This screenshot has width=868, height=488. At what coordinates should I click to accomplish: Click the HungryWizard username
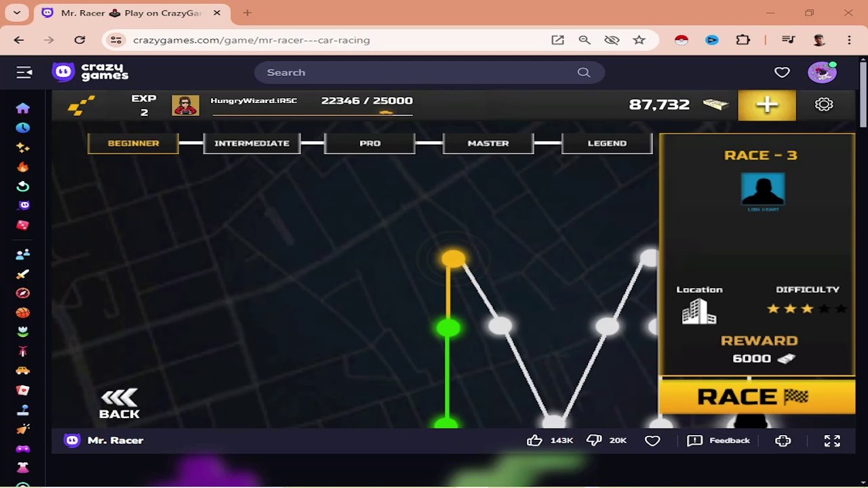254,101
